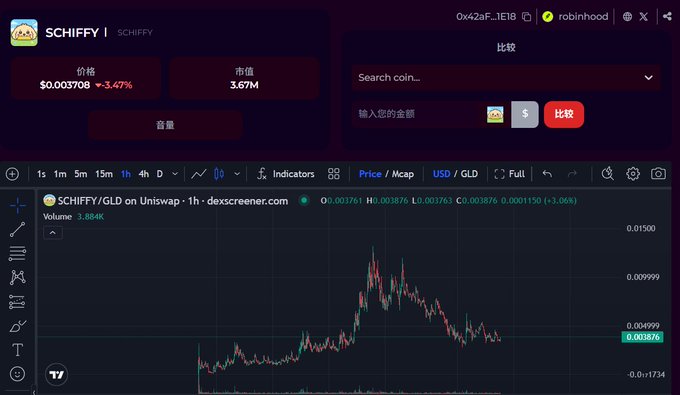Expand the Search coin chevron arrow

tap(648, 78)
